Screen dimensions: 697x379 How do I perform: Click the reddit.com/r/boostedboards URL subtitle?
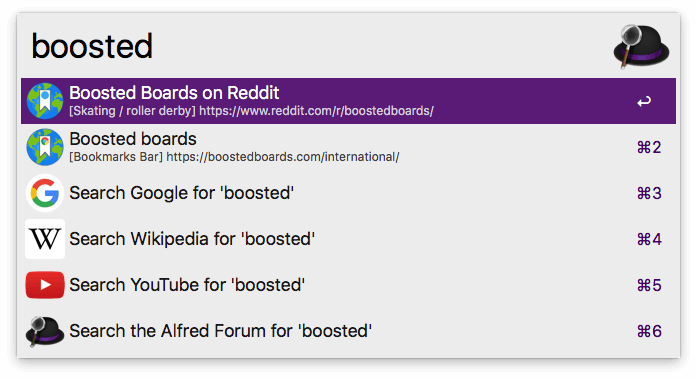click(316, 111)
